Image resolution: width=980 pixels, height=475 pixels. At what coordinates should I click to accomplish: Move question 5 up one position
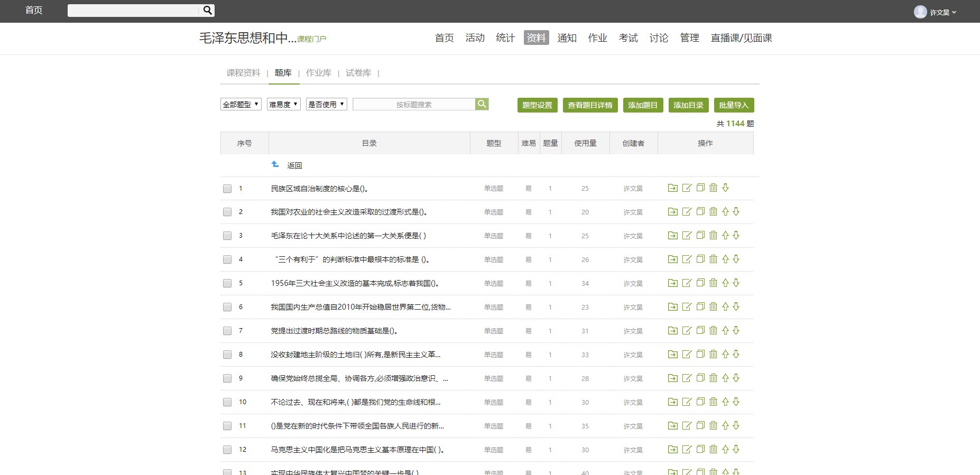click(x=725, y=283)
